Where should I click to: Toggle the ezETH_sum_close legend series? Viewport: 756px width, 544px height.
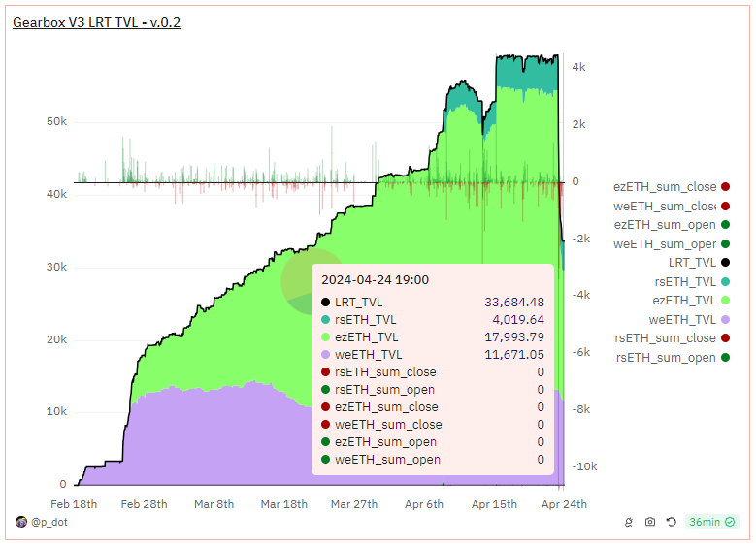(x=672, y=187)
